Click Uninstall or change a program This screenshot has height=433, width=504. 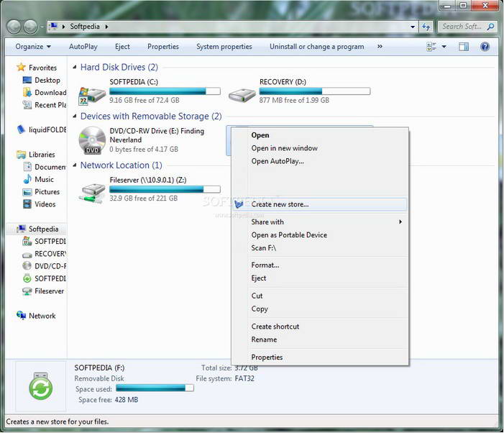pyautogui.click(x=316, y=47)
